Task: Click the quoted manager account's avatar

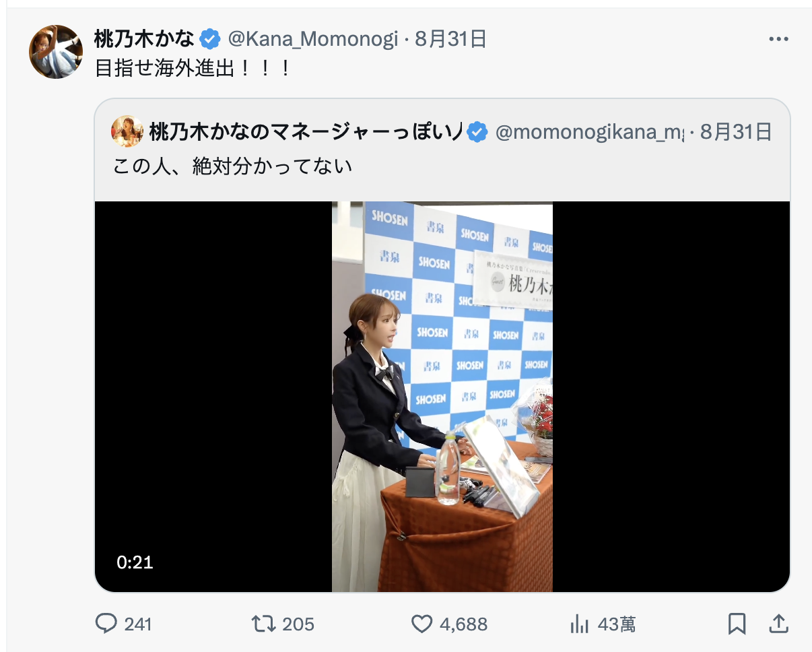Action: (x=128, y=133)
